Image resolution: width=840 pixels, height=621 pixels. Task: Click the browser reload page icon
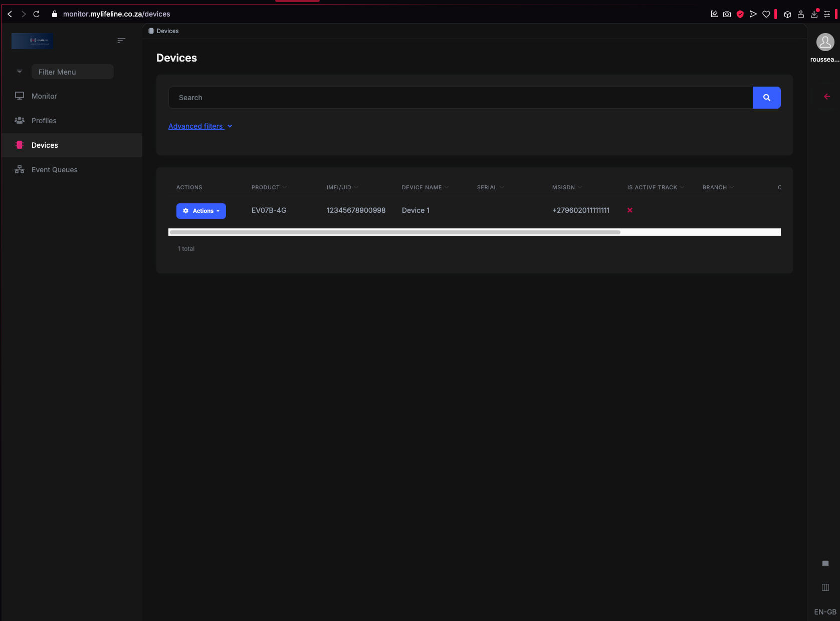(x=37, y=14)
